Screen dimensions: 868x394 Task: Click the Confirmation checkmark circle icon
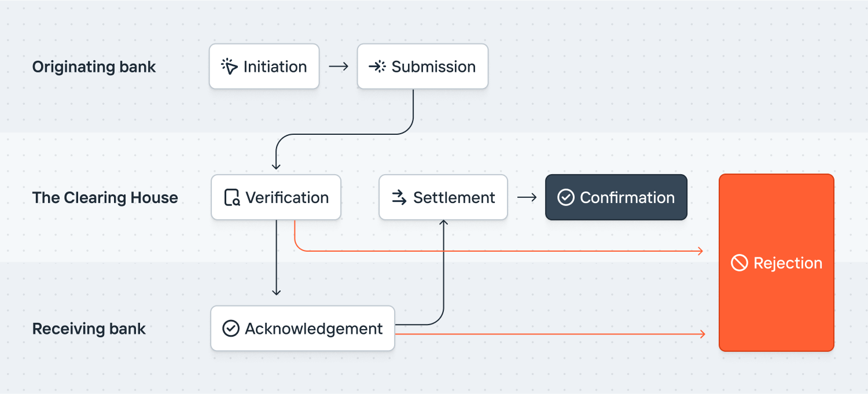coord(565,198)
